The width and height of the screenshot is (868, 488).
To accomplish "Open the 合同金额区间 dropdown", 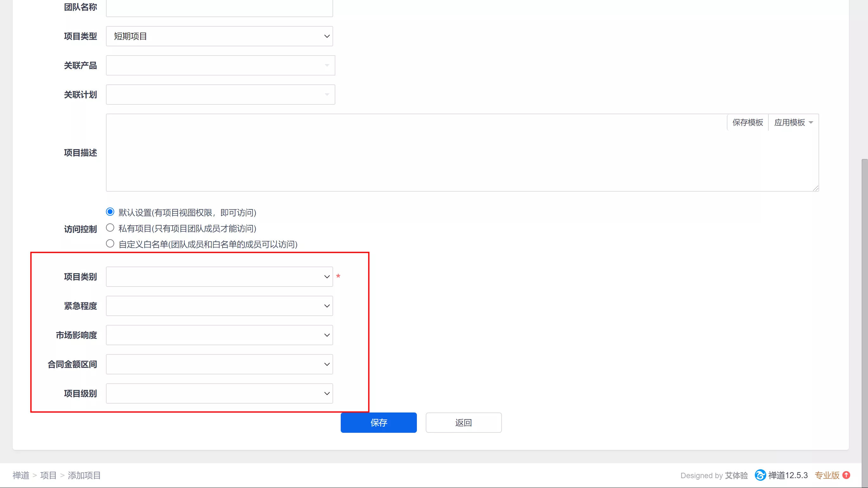I will pos(219,364).
